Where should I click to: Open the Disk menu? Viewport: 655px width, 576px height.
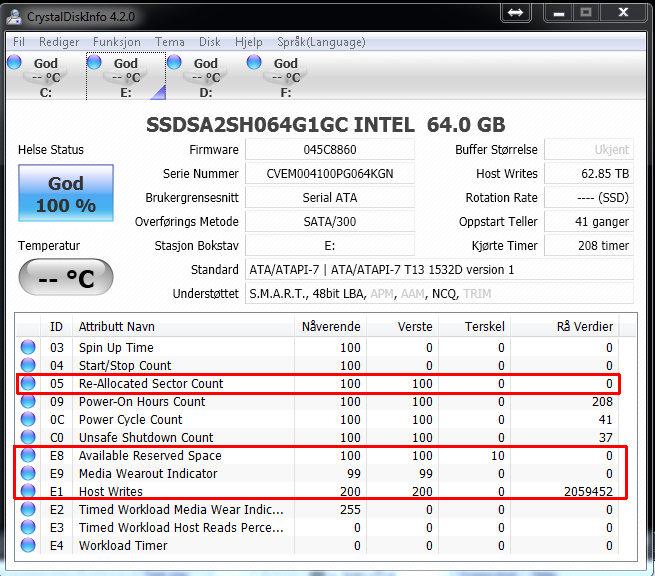click(209, 42)
